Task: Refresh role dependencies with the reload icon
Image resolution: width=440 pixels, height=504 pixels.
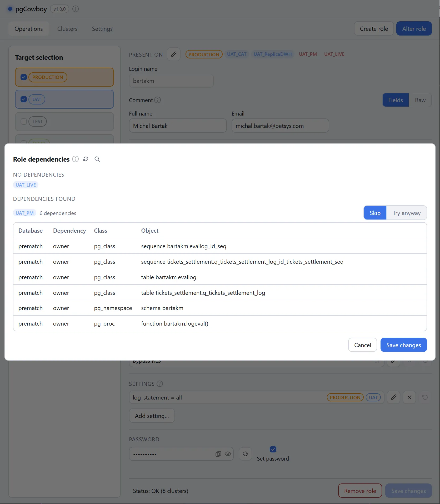Action: pos(86,159)
